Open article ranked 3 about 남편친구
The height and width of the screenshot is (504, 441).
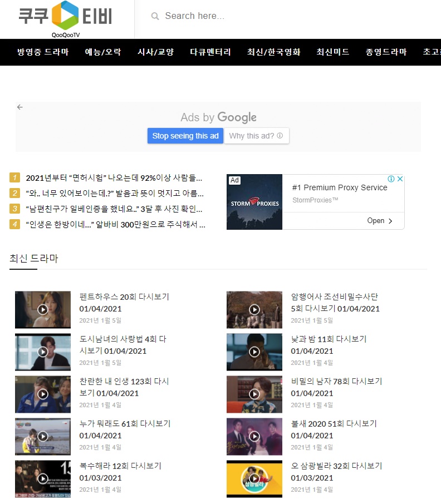point(114,209)
